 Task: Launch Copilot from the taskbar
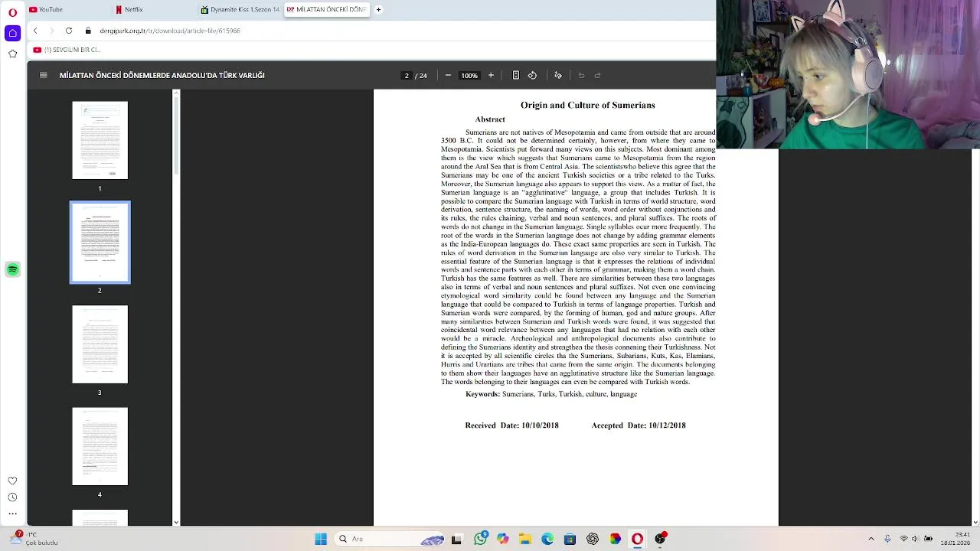(502, 539)
